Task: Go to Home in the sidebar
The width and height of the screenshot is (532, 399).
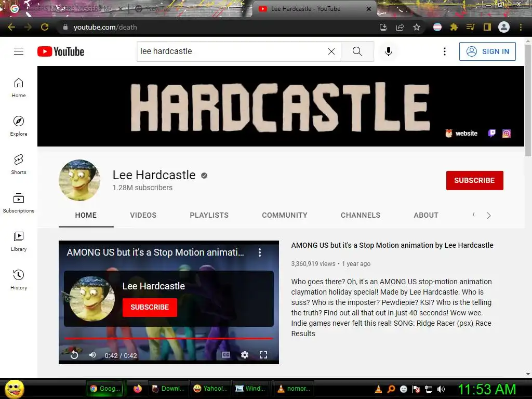Action: (19, 88)
